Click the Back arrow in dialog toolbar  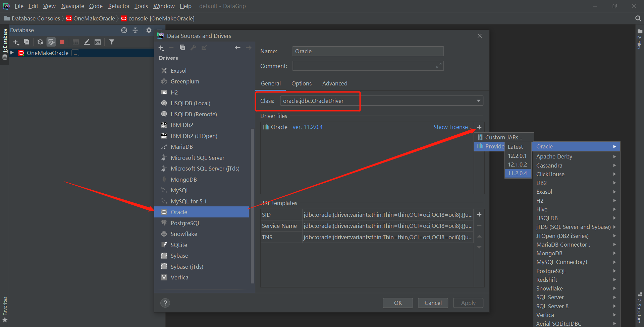(237, 48)
